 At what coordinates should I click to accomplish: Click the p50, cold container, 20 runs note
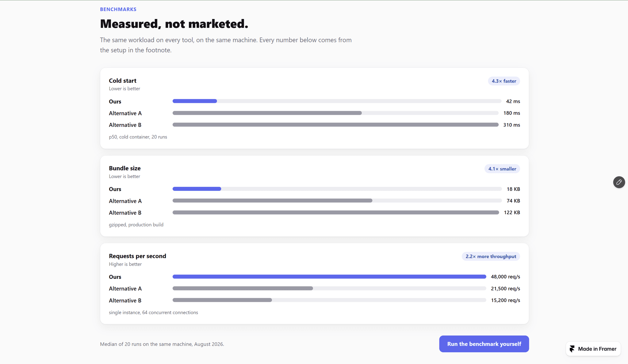tap(138, 137)
